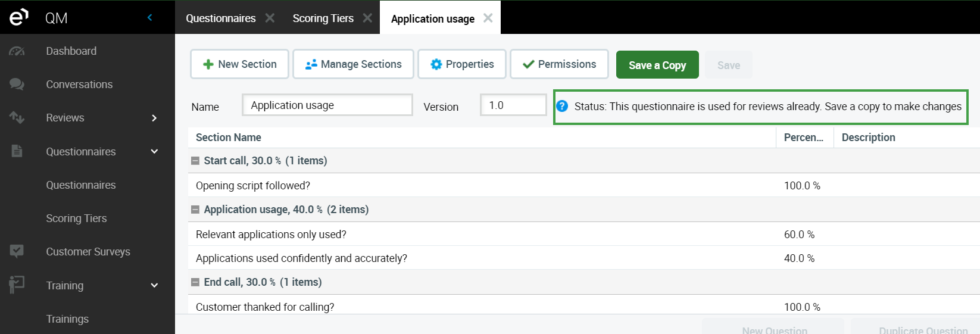Open Manage Sections
The width and height of the screenshot is (980, 334).
[353, 64]
